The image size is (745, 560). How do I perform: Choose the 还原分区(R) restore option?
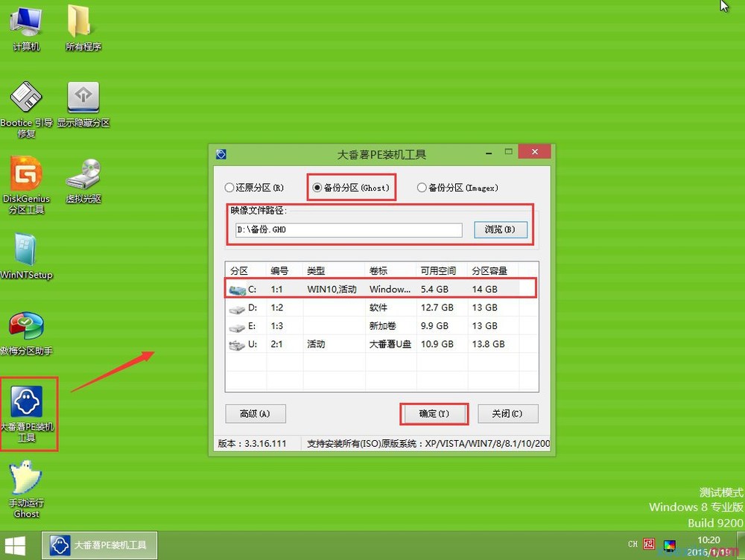(x=229, y=188)
